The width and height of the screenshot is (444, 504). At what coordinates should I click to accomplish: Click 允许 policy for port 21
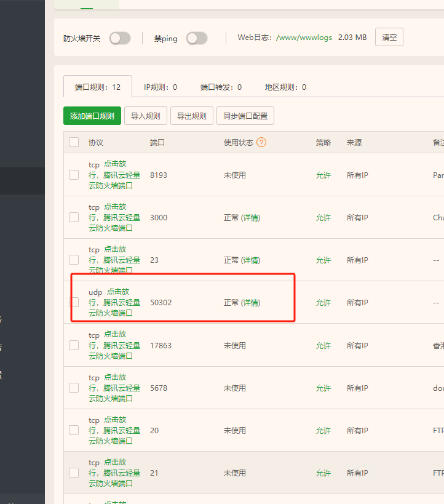click(x=323, y=473)
